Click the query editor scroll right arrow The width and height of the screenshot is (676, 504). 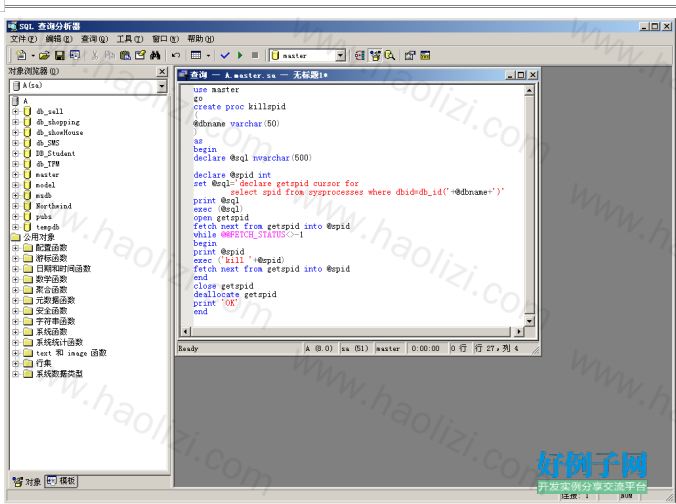tap(519, 332)
